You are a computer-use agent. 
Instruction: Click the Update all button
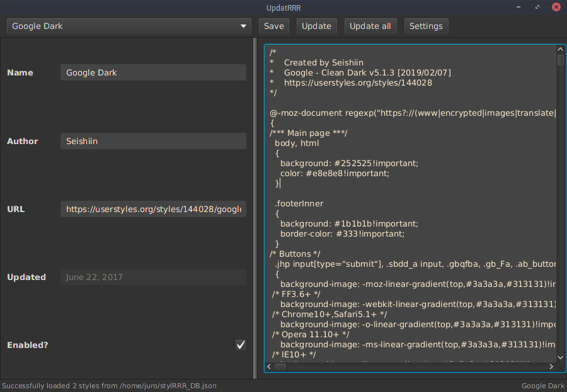click(370, 26)
